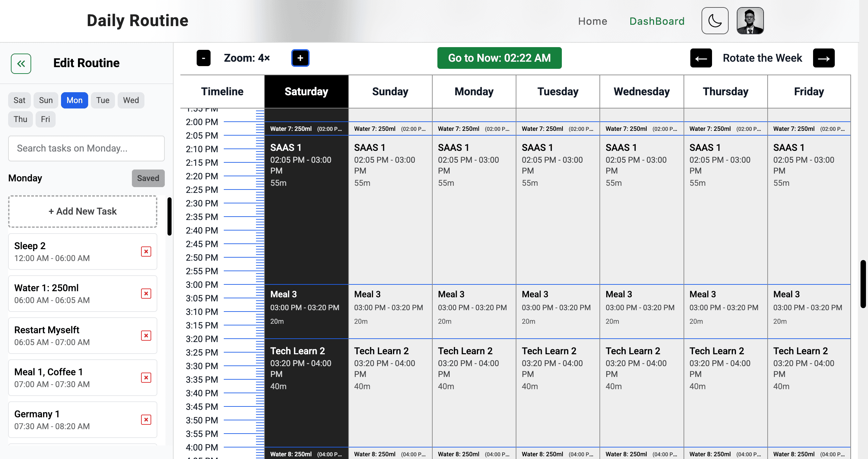
Task: Open the profile avatar menu
Action: pos(750,20)
